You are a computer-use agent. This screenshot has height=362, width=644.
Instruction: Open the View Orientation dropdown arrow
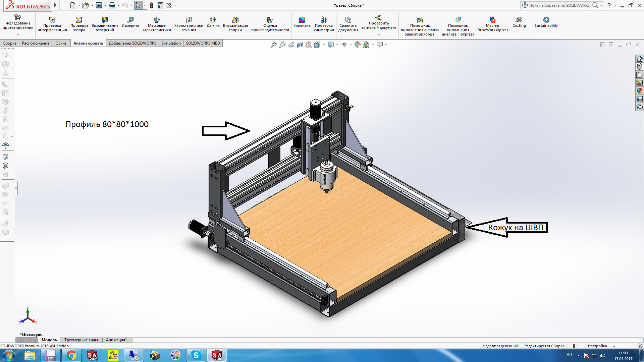[x=324, y=45]
